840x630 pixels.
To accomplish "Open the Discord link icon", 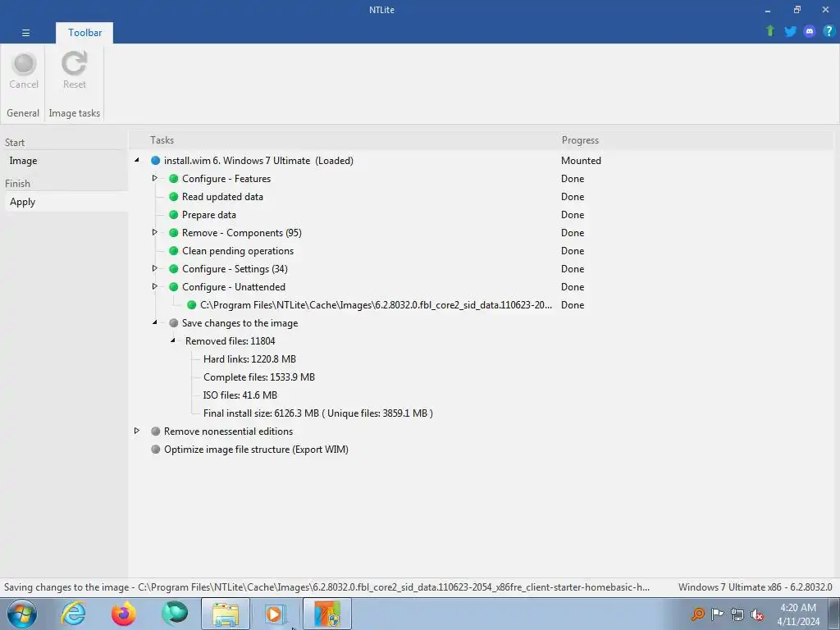I will coord(810,31).
